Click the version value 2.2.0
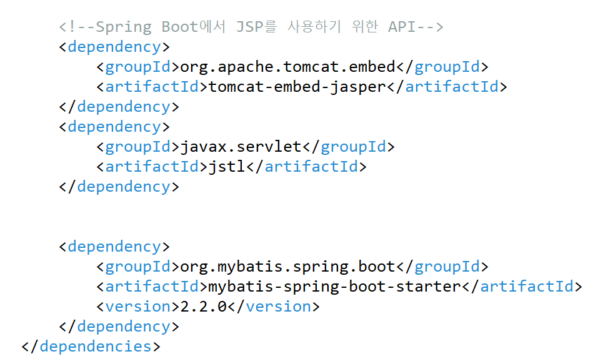Viewport: 608px width, 364px height. coord(204,307)
